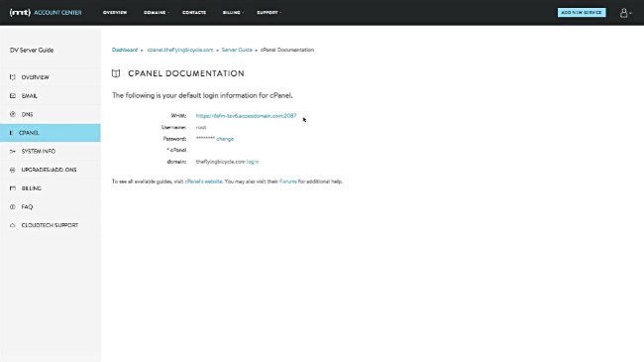Select Email label in sidebar

(29, 95)
